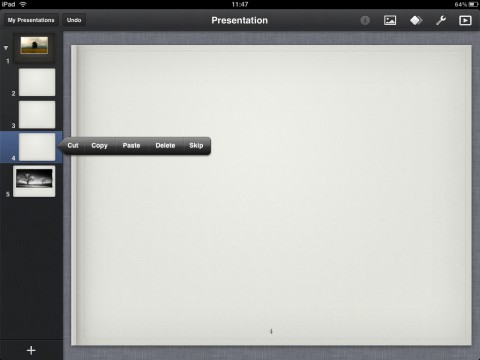Tap the slide number 4 on canvas
The height and width of the screenshot is (360, 480).
[271, 331]
